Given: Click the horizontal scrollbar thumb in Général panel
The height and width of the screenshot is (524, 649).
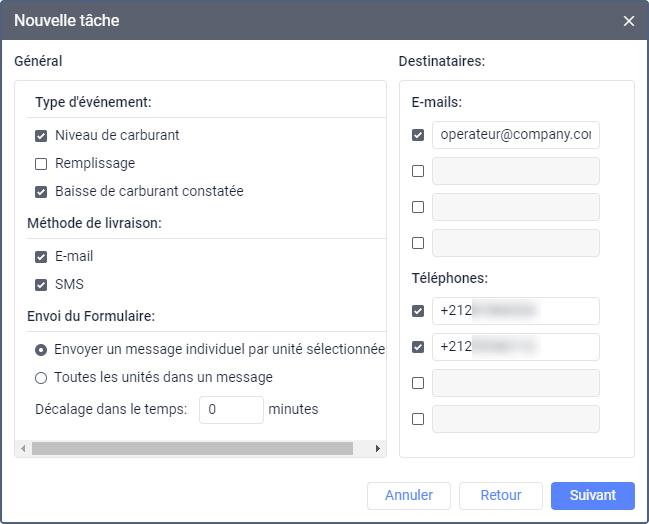Looking at the screenshot, I should point(190,449).
